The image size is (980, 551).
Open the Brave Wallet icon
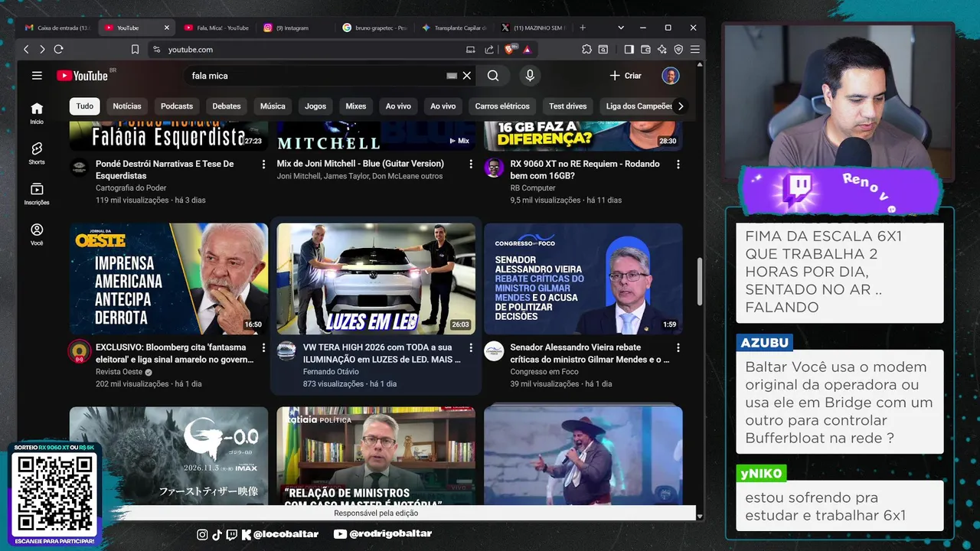click(645, 49)
